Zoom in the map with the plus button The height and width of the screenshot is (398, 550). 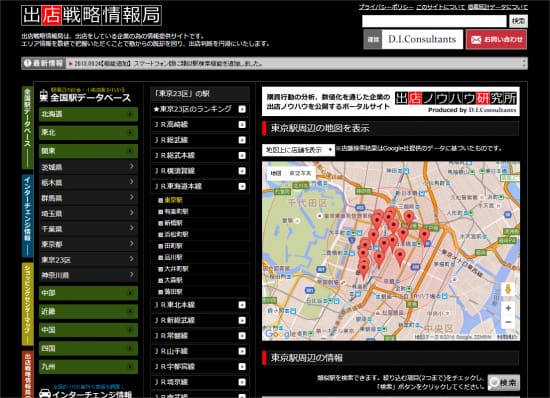click(508, 308)
